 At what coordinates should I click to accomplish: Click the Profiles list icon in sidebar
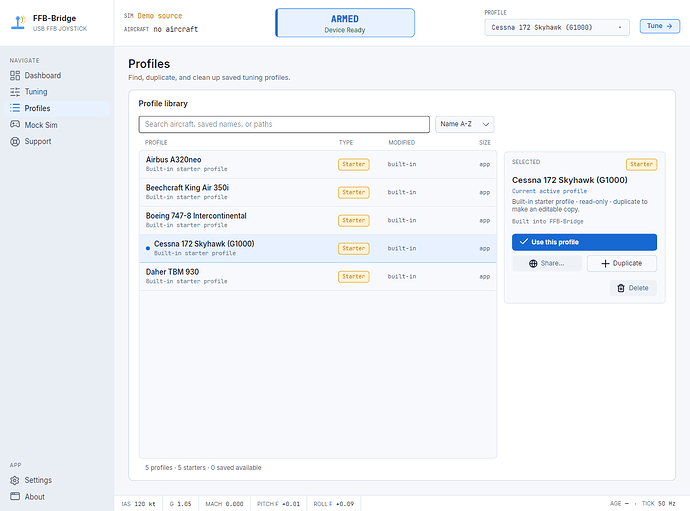(x=15, y=108)
